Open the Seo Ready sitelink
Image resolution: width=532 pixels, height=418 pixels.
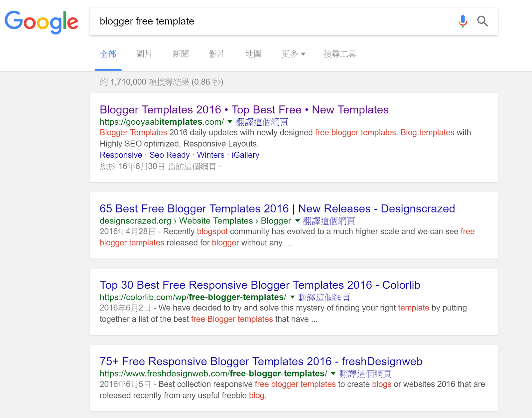click(x=170, y=155)
